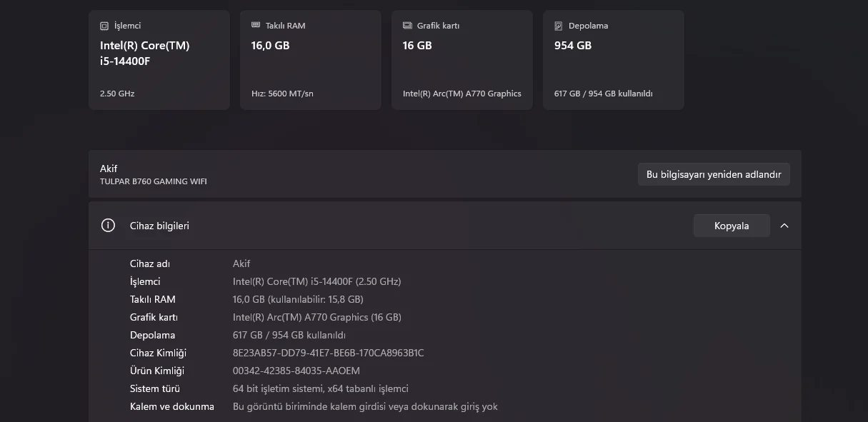This screenshot has width=868, height=422.
Task: Click the 2.50 GHz text in İşlemci card
Action: tap(117, 94)
